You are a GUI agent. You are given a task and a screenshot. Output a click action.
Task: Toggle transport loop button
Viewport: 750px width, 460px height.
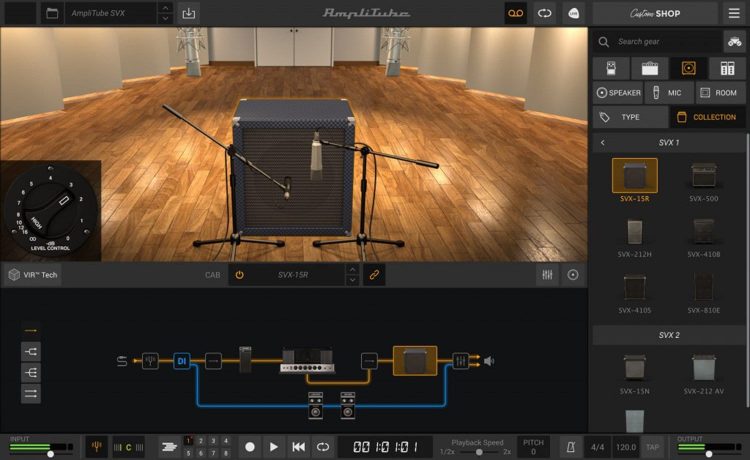[323, 447]
